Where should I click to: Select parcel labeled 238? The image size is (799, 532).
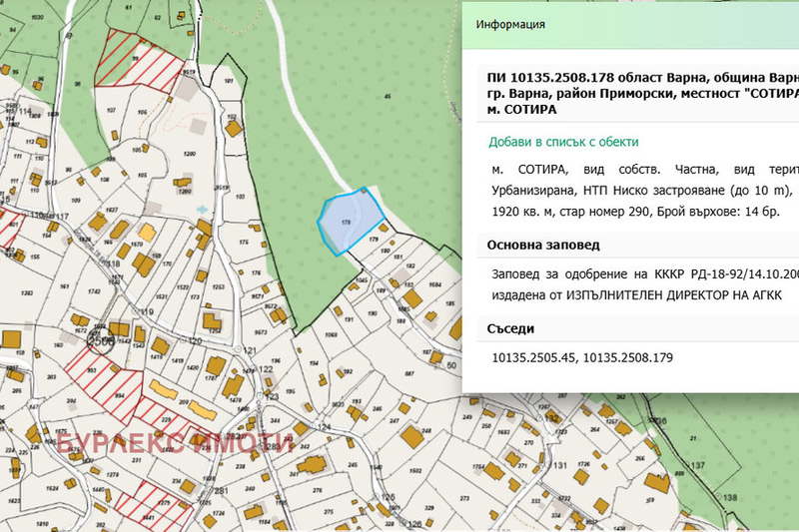tap(240, 466)
